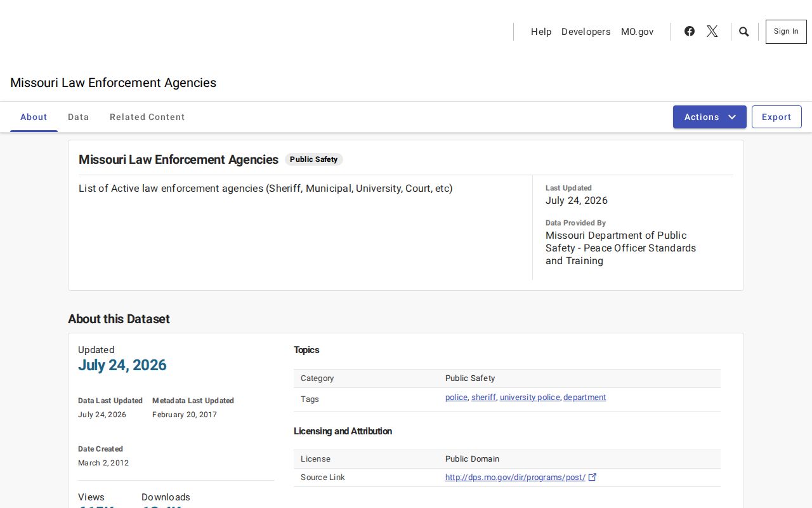Click the Data Last Updated July 24, 2026 value

coord(102,415)
